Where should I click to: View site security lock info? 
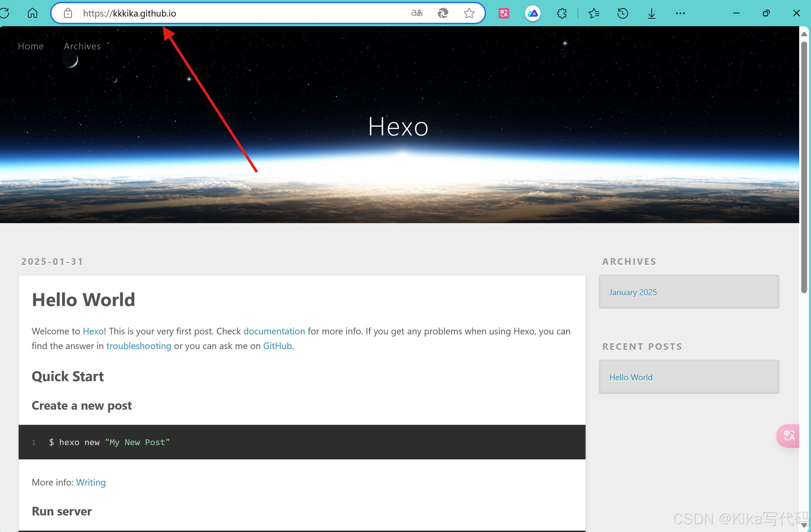click(x=68, y=13)
